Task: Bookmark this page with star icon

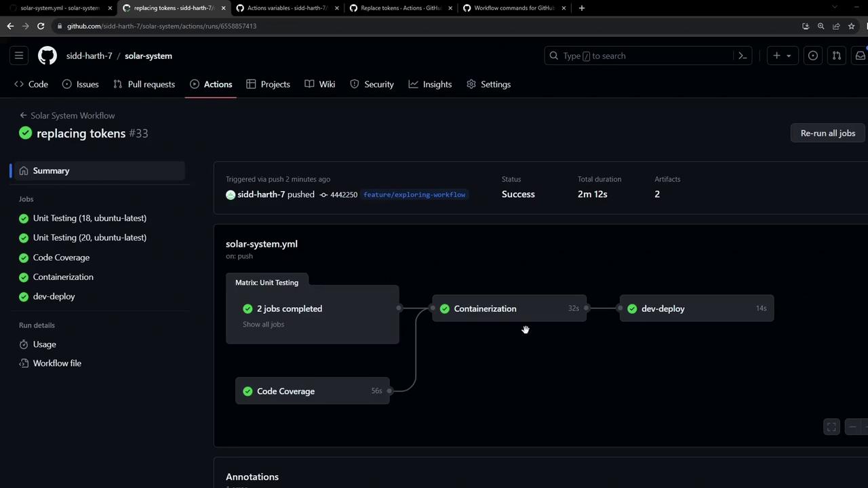Action: 851,26
